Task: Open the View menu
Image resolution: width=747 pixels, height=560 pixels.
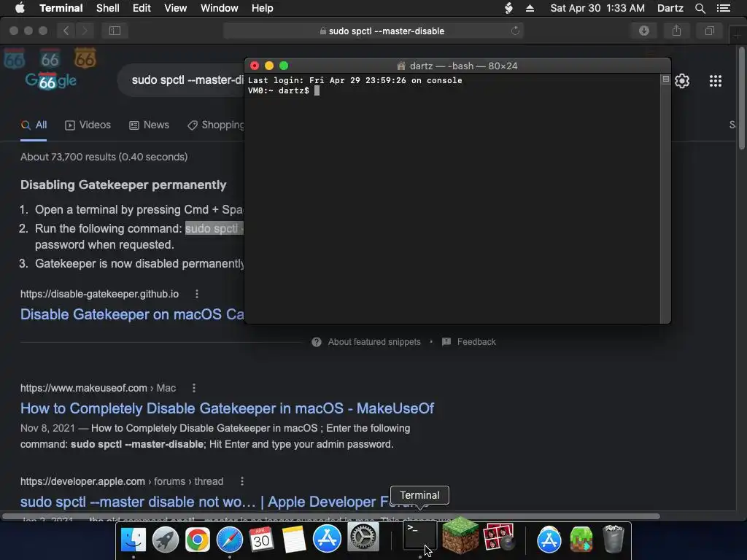Action: pyautogui.click(x=175, y=8)
